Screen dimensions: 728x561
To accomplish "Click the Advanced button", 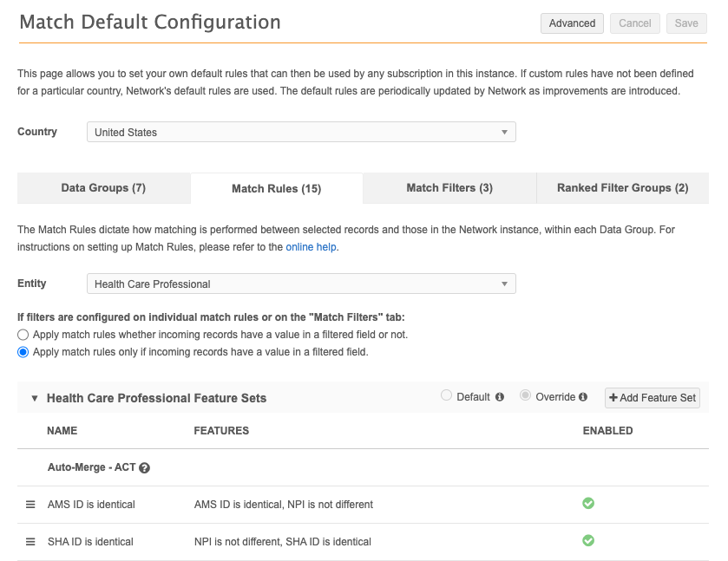I will click(572, 23).
